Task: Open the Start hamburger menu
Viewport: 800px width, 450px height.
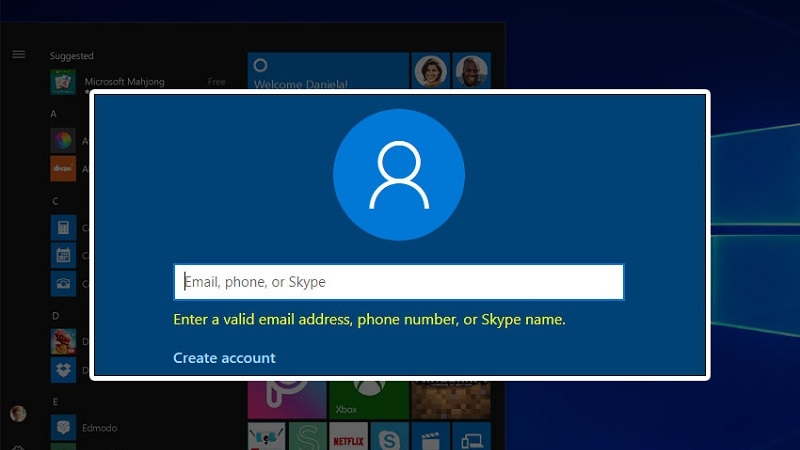Action: (18, 54)
